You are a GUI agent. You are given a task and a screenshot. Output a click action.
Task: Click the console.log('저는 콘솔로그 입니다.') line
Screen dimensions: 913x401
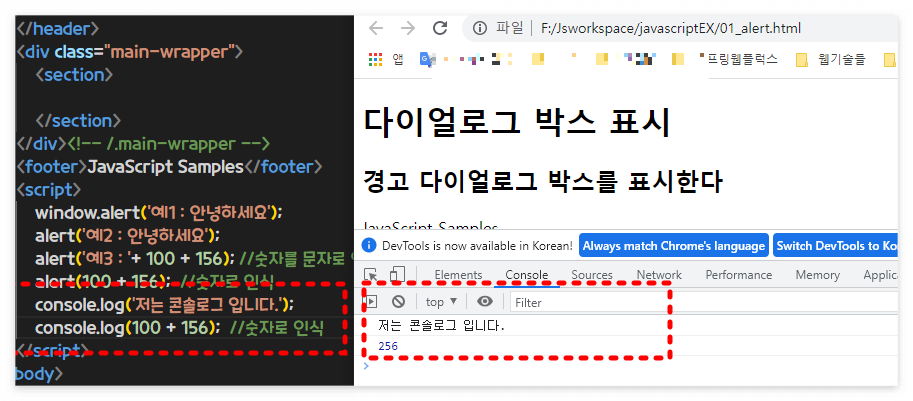point(165,304)
